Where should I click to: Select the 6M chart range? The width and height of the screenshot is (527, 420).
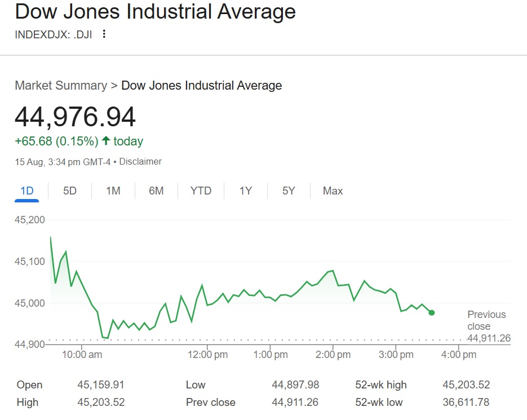[156, 191]
